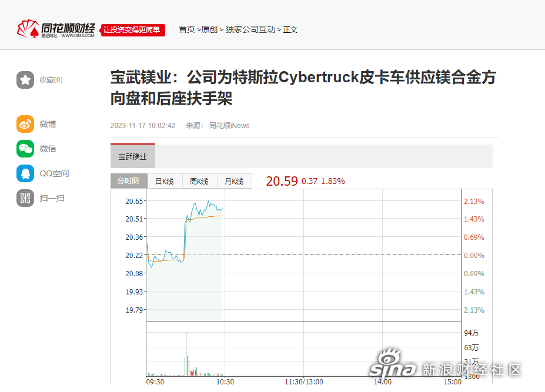The height and width of the screenshot is (392, 545).
Task: Switch to 日K线 chart tab
Action: [x=165, y=181]
